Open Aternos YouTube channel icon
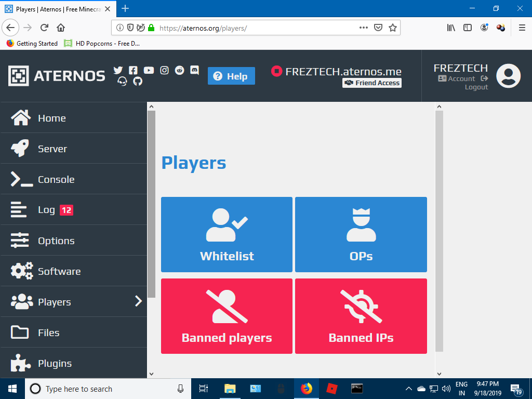Image resolution: width=532 pixels, height=399 pixels. coord(149,70)
